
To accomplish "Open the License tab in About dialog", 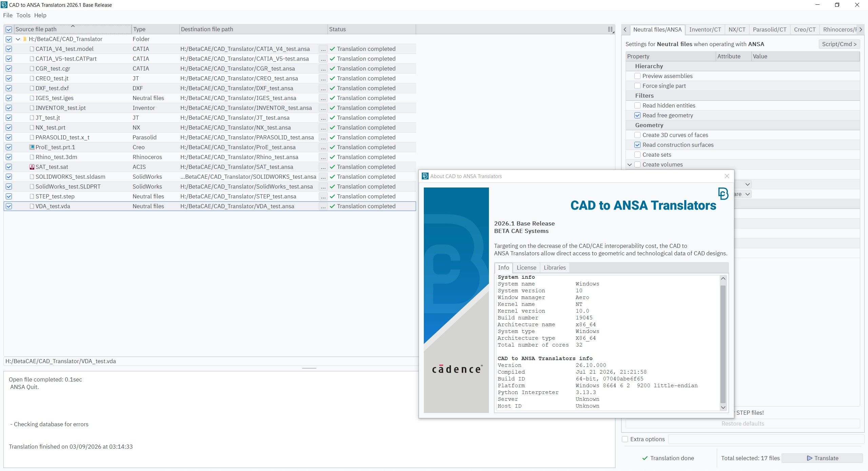I will [x=526, y=268].
